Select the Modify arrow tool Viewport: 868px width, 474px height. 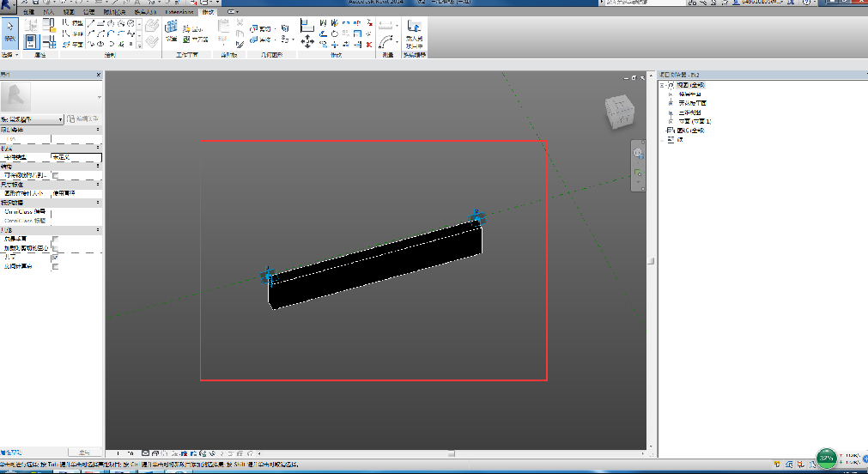(9, 32)
